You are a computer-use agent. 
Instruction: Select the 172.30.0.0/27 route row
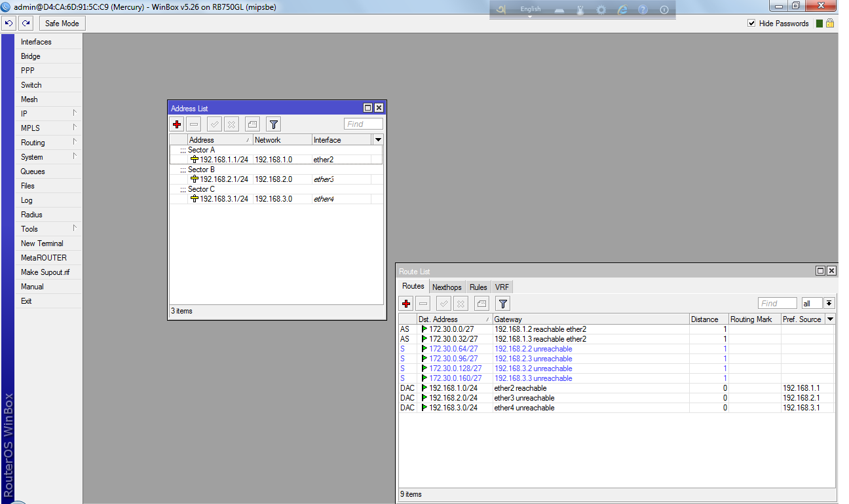(616, 329)
